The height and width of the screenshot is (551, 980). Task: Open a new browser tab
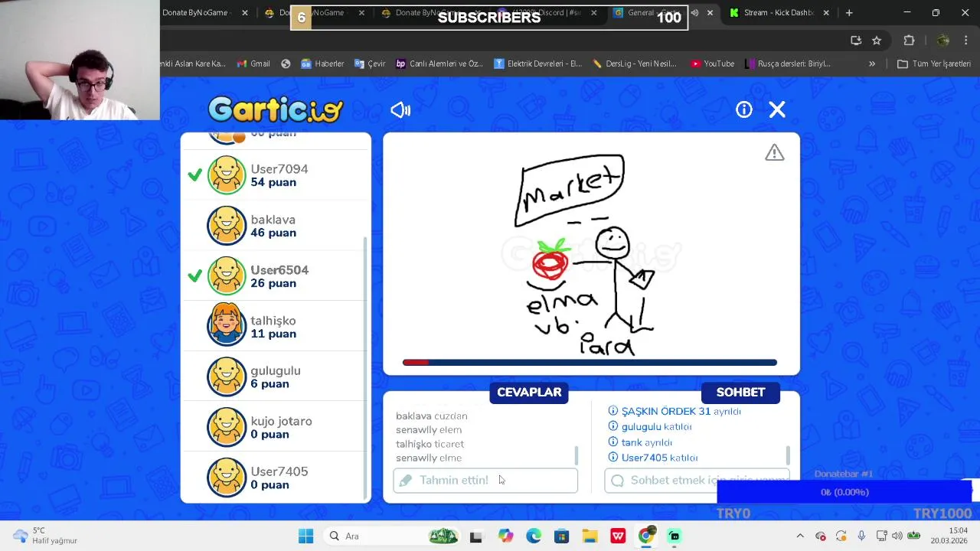point(849,12)
